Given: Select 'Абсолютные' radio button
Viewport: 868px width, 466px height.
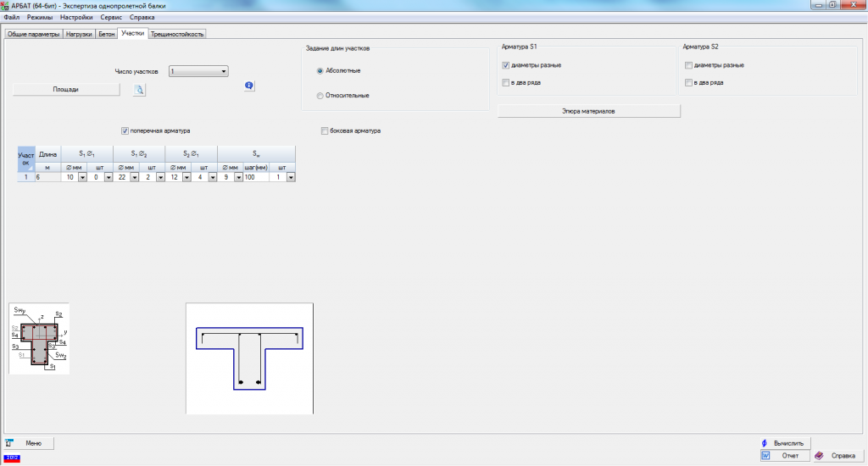Looking at the screenshot, I should [320, 71].
